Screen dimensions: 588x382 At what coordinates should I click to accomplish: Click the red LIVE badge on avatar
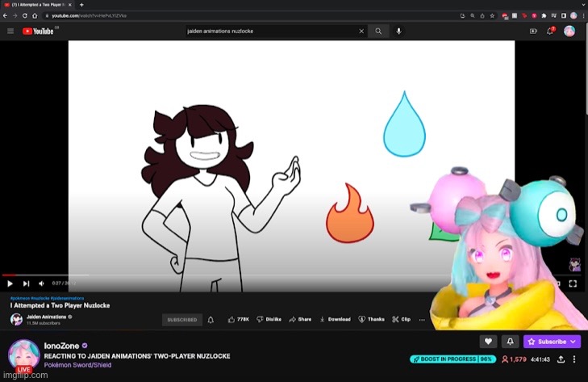23,370
